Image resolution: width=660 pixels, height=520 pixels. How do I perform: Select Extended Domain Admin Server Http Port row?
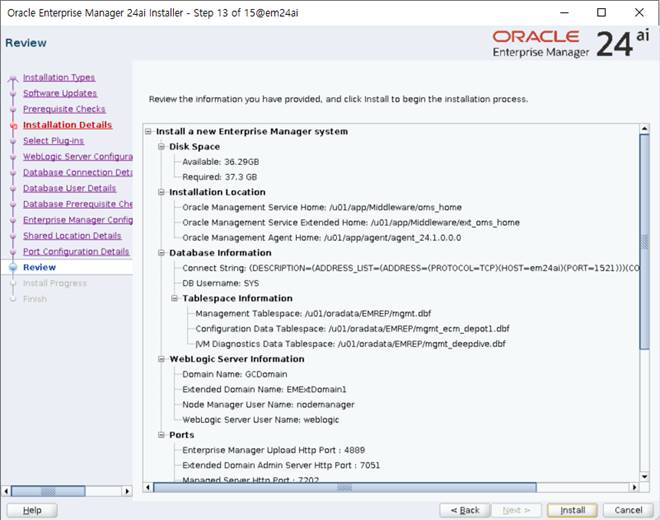(x=281, y=465)
